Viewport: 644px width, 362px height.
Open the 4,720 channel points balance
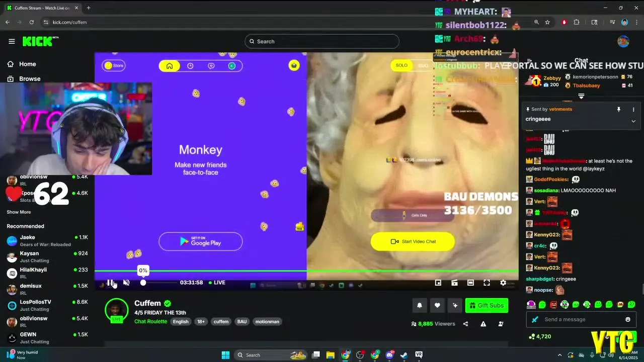pyautogui.click(x=540, y=336)
